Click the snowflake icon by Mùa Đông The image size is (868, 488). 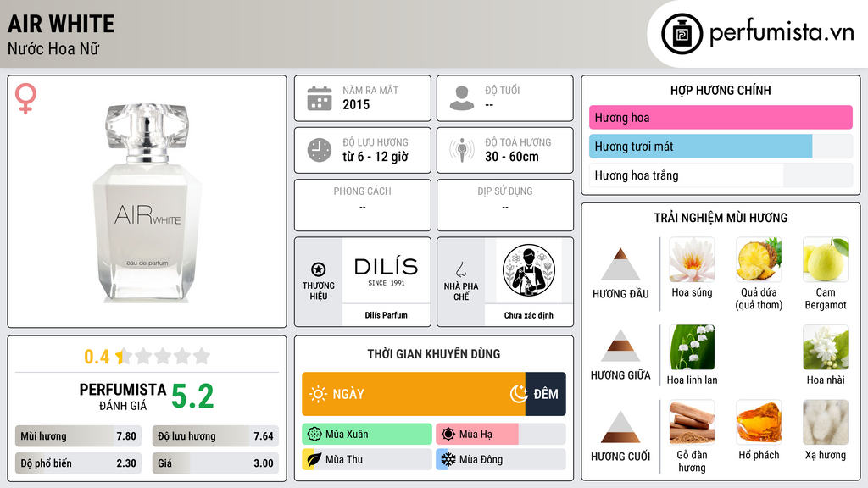pos(448,459)
